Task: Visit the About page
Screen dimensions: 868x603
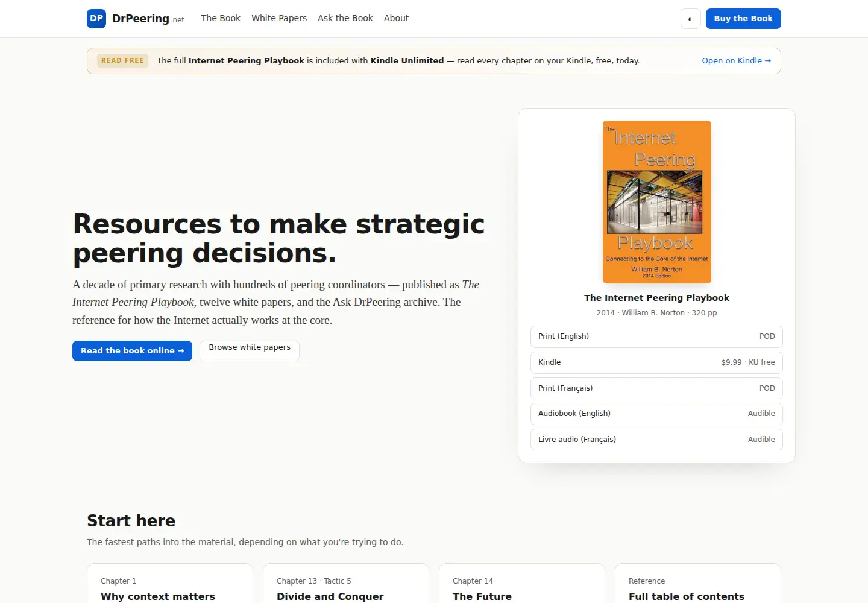Action: coord(396,18)
